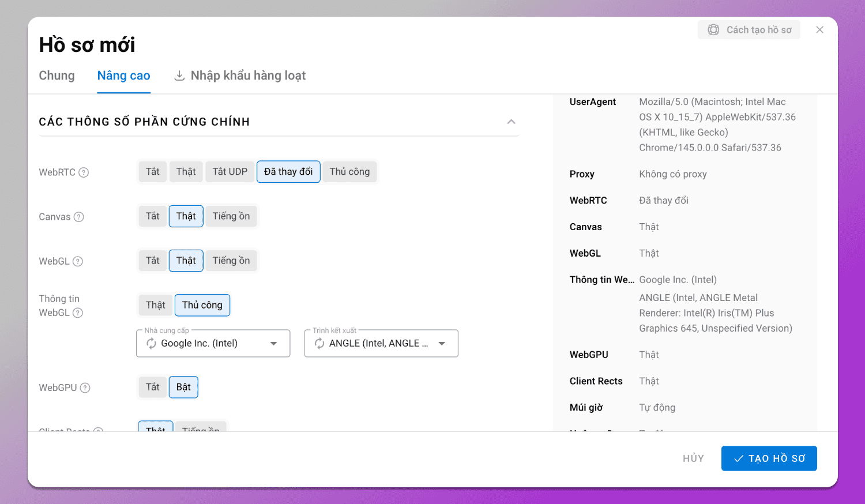Click the Canvas help question icon
The width and height of the screenshot is (865, 504).
tap(79, 217)
